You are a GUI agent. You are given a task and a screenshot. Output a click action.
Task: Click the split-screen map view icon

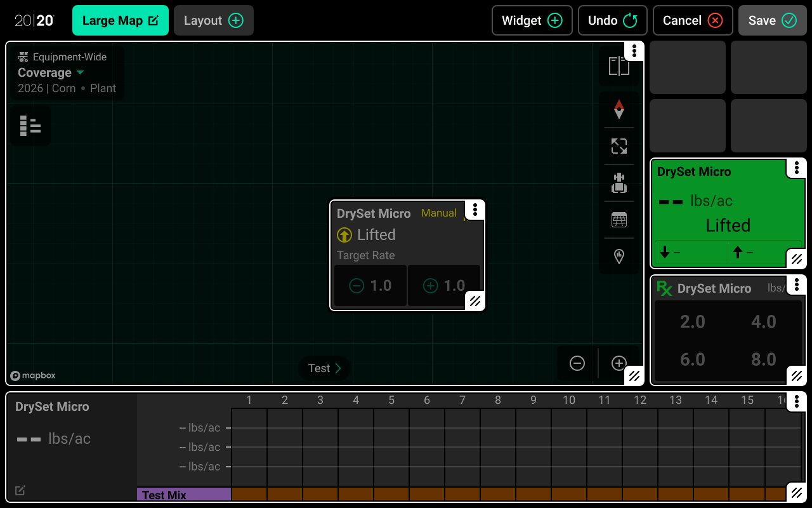click(x=619, y=66)
